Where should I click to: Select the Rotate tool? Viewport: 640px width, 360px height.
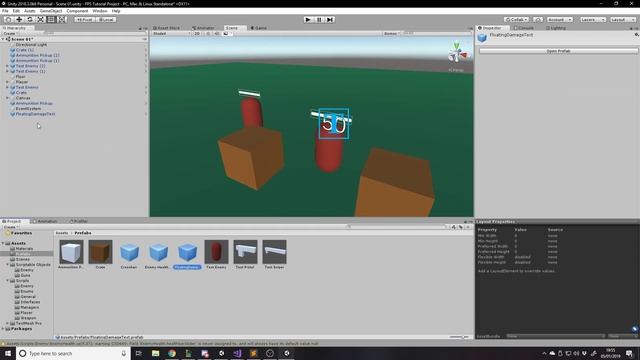coord(29,20)
